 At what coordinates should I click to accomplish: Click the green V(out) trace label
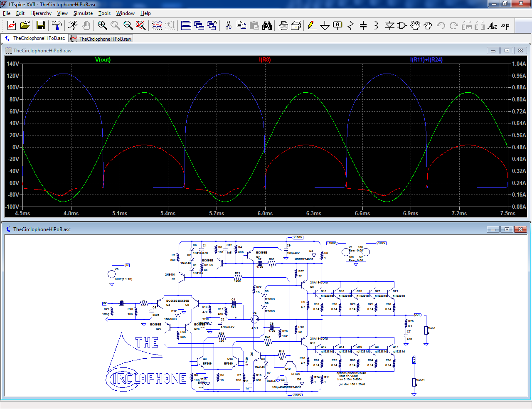(x=103, y=59)
